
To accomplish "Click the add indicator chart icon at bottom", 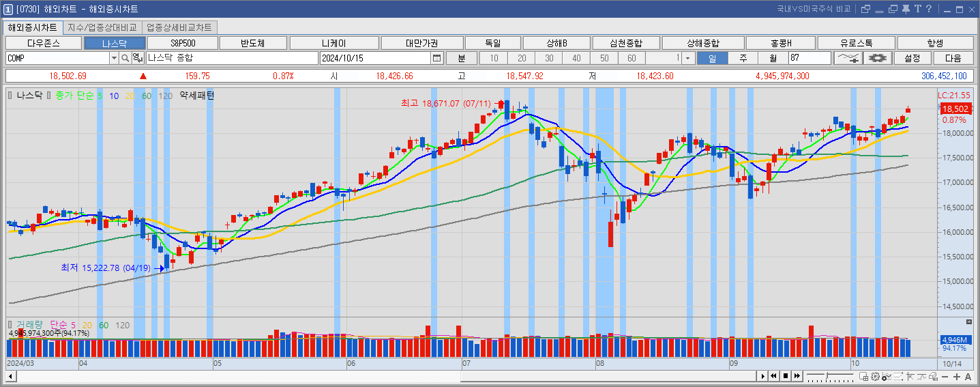I will (886, 377).
